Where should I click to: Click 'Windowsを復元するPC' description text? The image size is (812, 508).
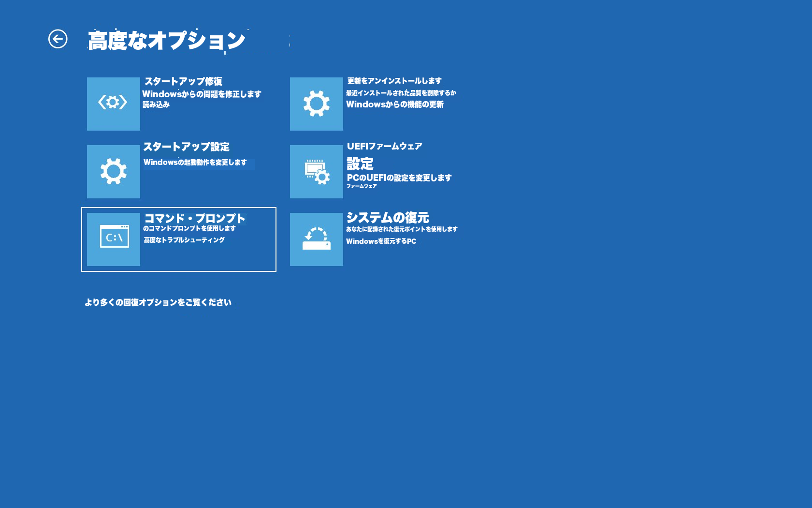tap(381, 241)
